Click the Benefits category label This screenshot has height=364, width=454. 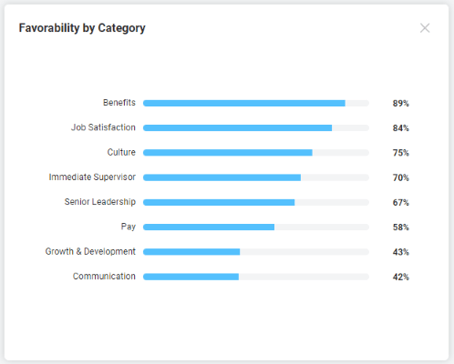(x=119, y=103)
